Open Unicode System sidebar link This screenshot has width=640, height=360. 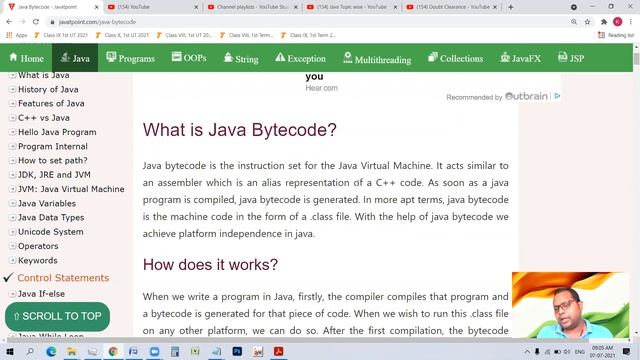click(51, 232)
